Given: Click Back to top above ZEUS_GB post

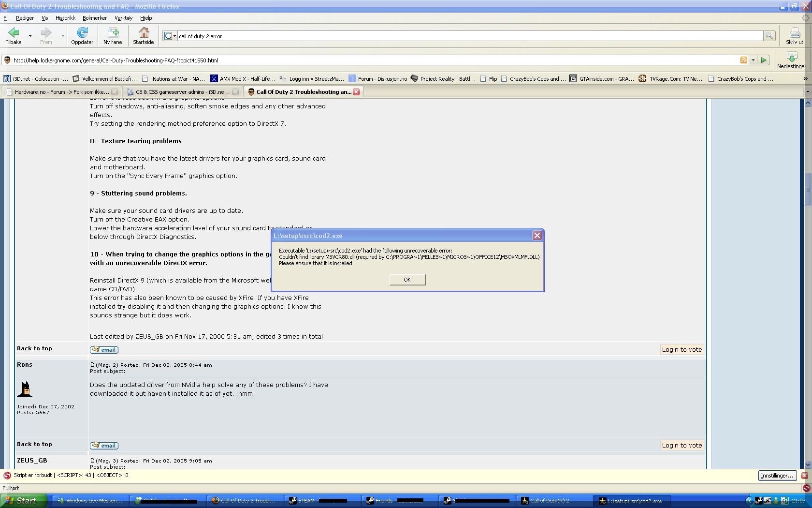Looking at the screenshot, I should pos(34,444).
